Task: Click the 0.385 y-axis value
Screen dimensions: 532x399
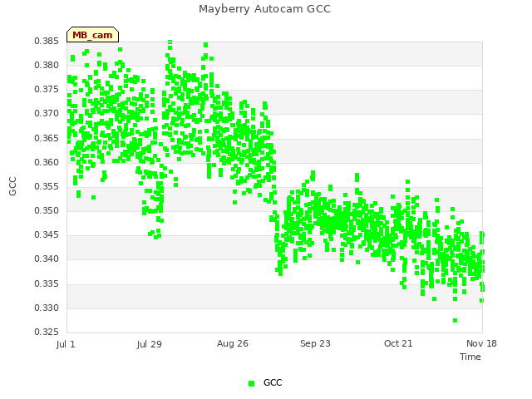Action: [47, 41]
